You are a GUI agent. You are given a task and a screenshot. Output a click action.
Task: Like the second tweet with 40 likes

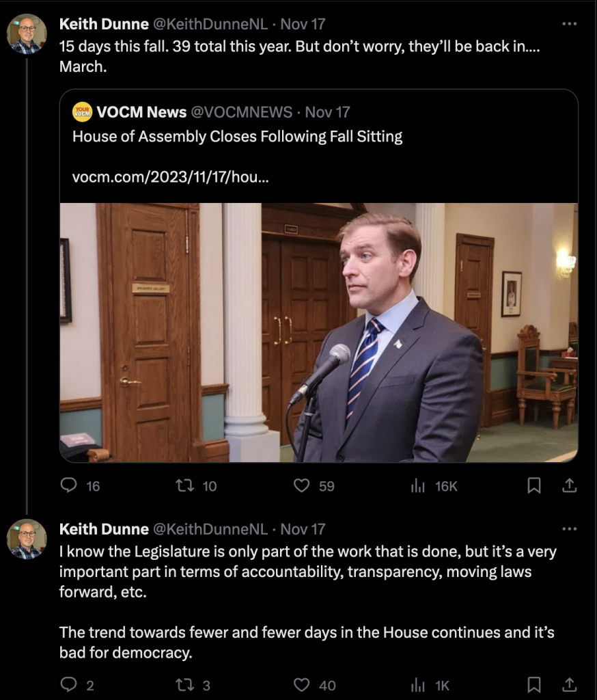(302, 684)
